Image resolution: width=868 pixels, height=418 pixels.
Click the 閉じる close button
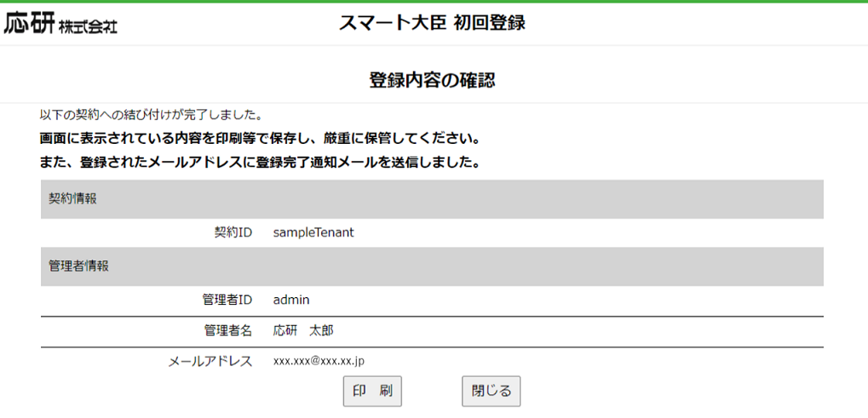click(x=491, y=392)
